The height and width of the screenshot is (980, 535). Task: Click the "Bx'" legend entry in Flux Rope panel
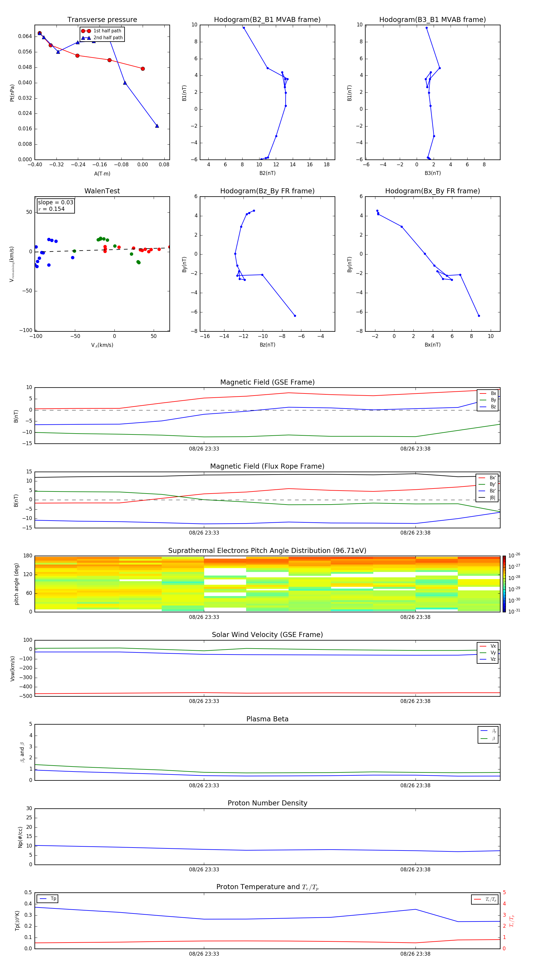pyautogui.click(x=487, y=478)
